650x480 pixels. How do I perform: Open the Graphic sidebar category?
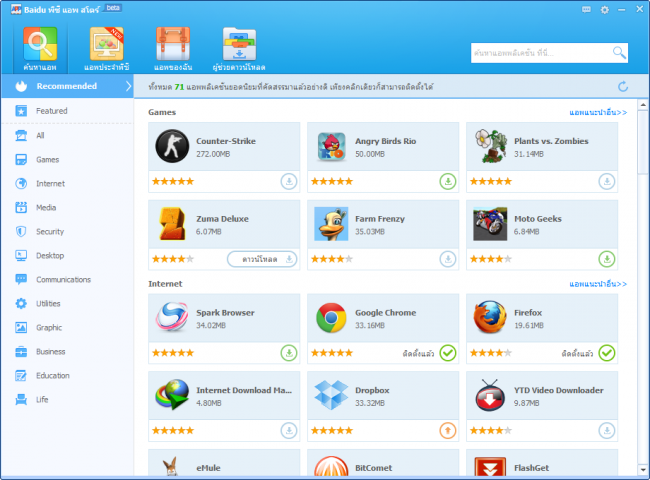[x=67, y=328]
